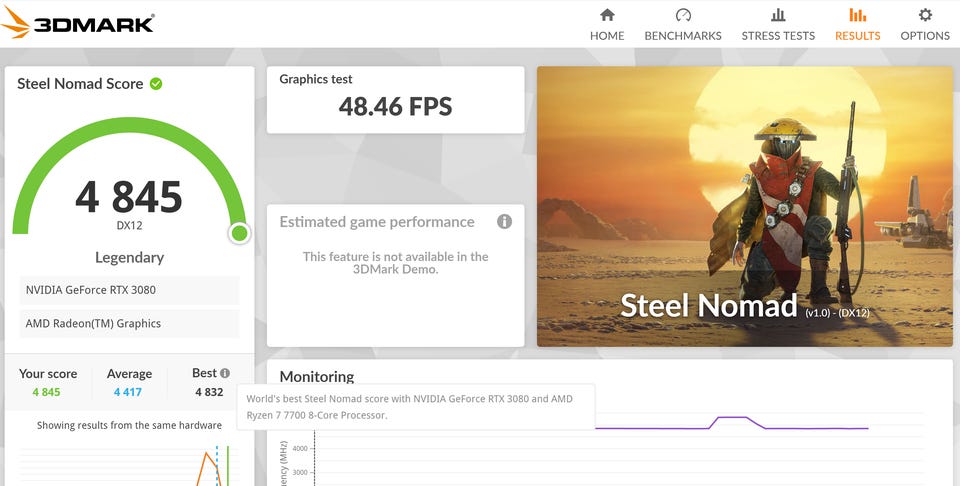Select the Results tab
Screen dimensions: 960x486
(857, 35)
